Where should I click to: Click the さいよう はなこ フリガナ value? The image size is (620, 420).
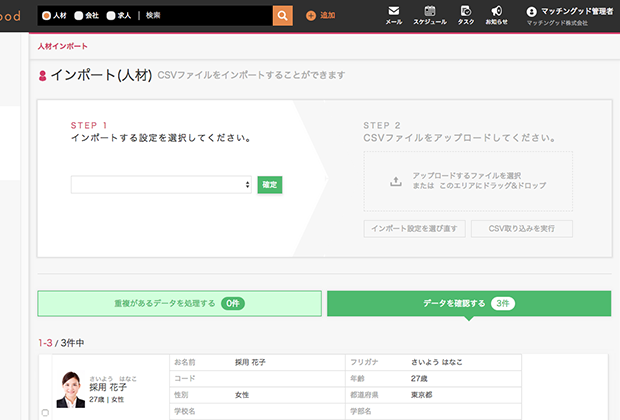coord(437,362)
